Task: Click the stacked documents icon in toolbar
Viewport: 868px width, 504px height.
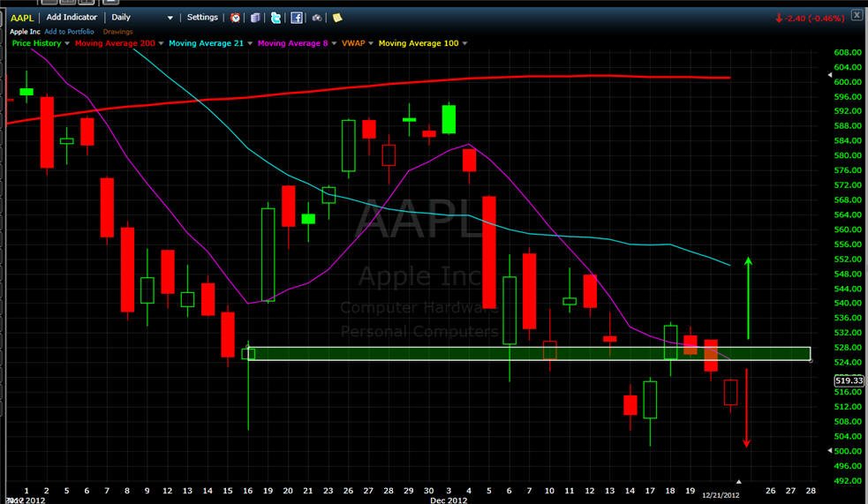Action: point(255,18)
